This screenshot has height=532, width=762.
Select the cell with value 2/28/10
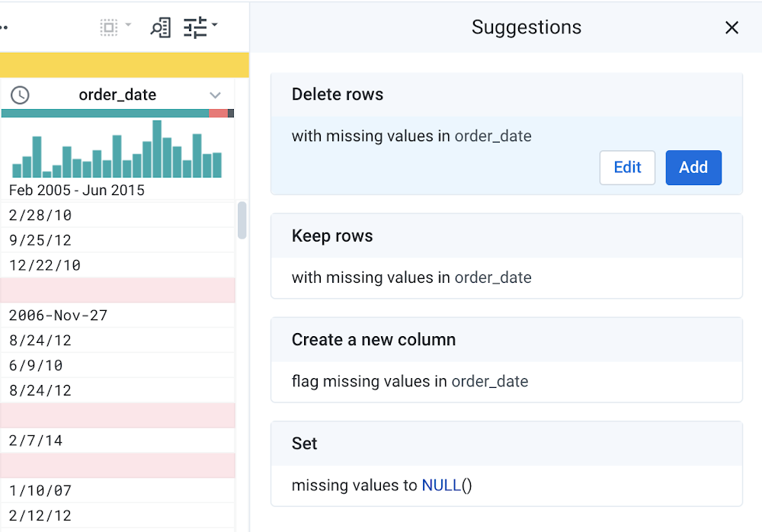(x=117, y=215)
